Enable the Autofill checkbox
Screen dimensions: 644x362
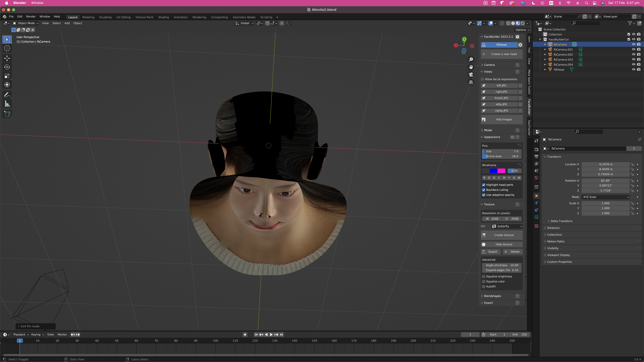pos(484,287)
